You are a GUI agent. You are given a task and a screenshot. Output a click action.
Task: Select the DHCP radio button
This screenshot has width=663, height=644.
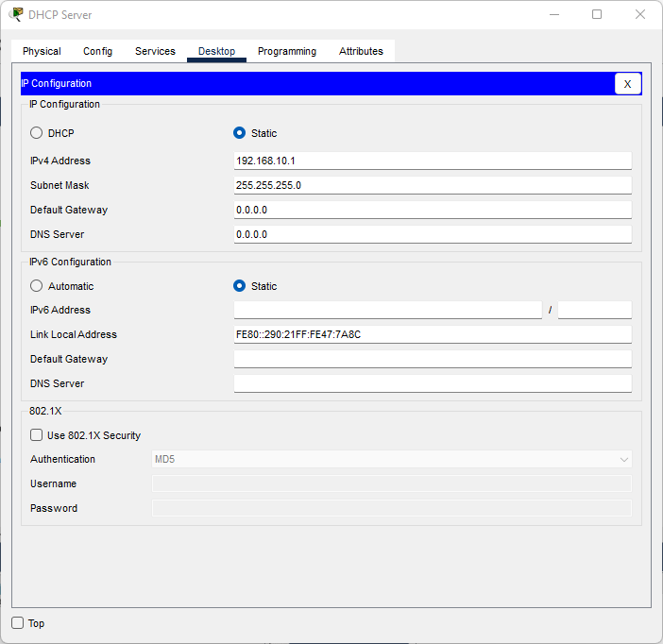[x=37, y=133]
